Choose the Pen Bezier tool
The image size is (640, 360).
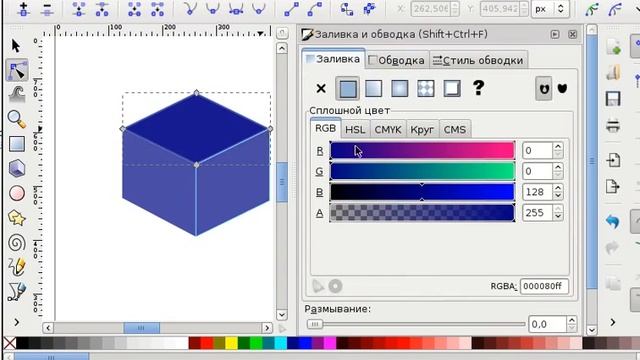pyautogui.click(x=17, y=291)
